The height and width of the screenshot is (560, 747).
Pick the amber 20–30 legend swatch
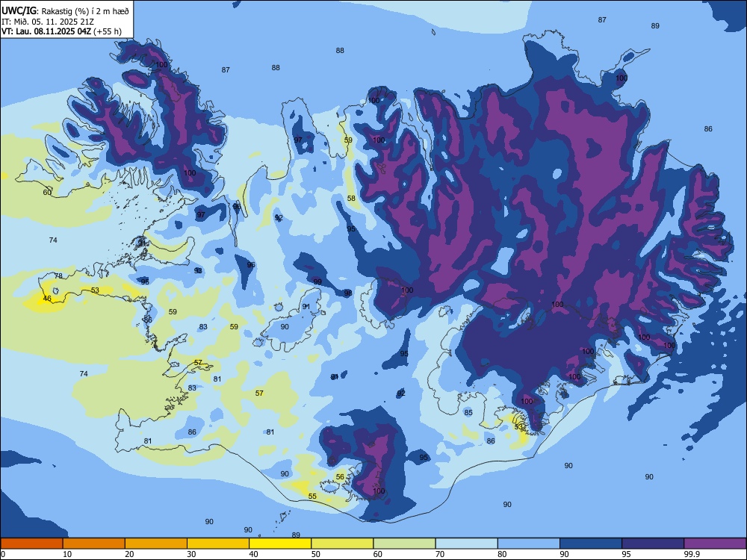point(156,544)
